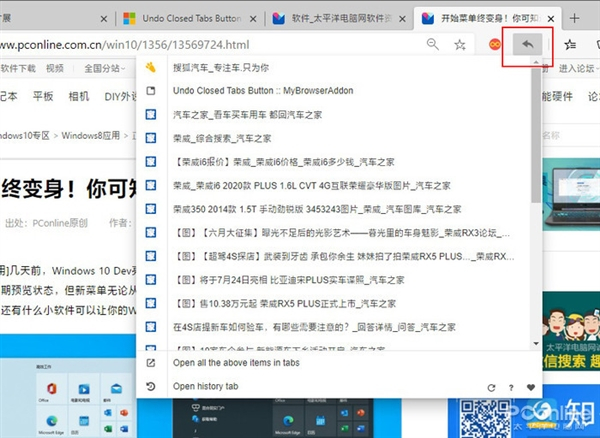Click Open all the above items in tabs
This screenshot has height=438, width=600.
[236, 363]
